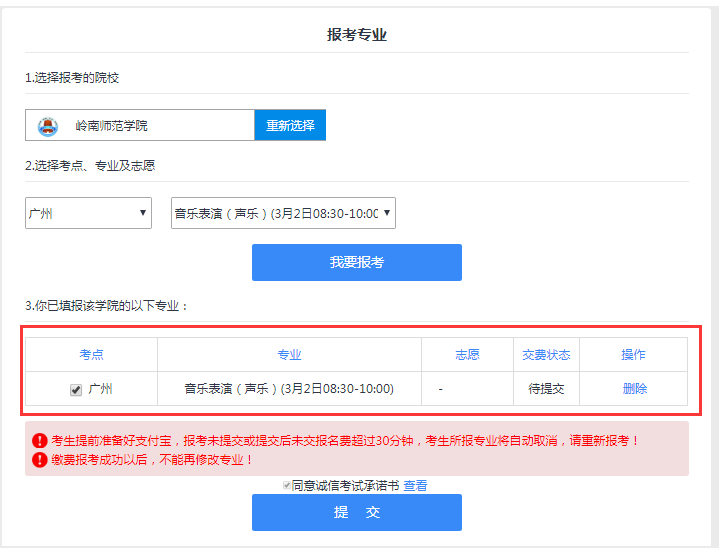Select the 音乐表演（声乐） entry in the table row
The height and width of the screenshot is (552, 719).
[289, 389]
